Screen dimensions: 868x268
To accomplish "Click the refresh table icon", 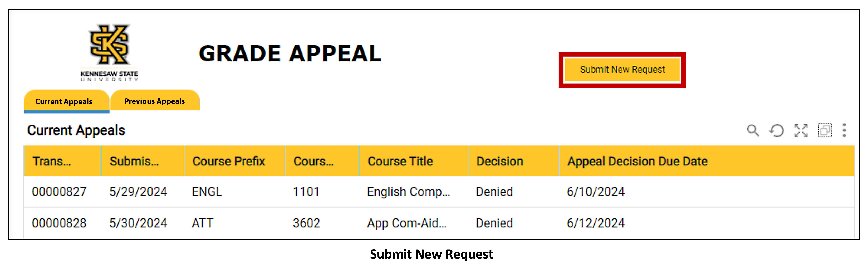I will 777,130.
